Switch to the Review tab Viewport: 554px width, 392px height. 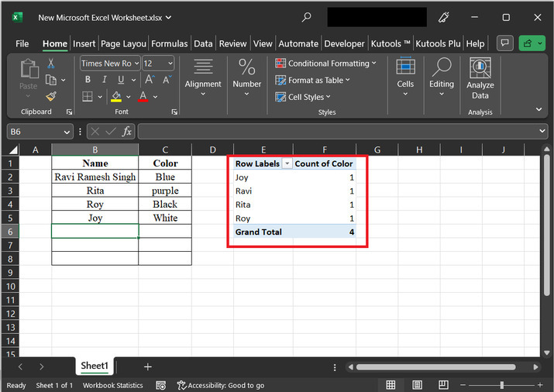232,44
